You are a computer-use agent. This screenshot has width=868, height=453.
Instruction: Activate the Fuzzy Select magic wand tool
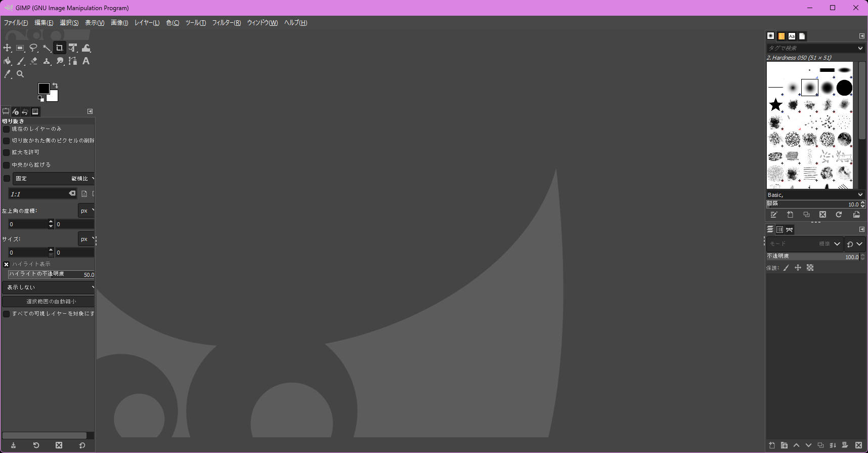point(47,48)
